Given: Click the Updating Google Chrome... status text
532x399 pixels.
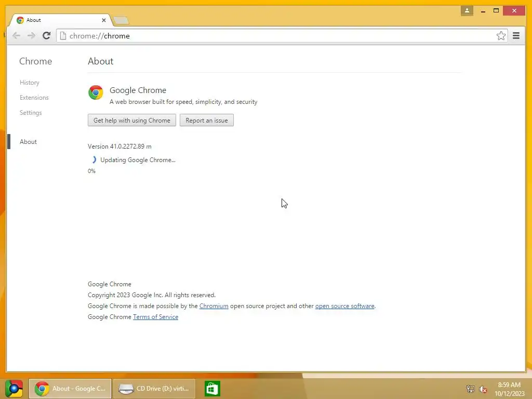Looking at the screenshot, I should [x=138, y=160].
